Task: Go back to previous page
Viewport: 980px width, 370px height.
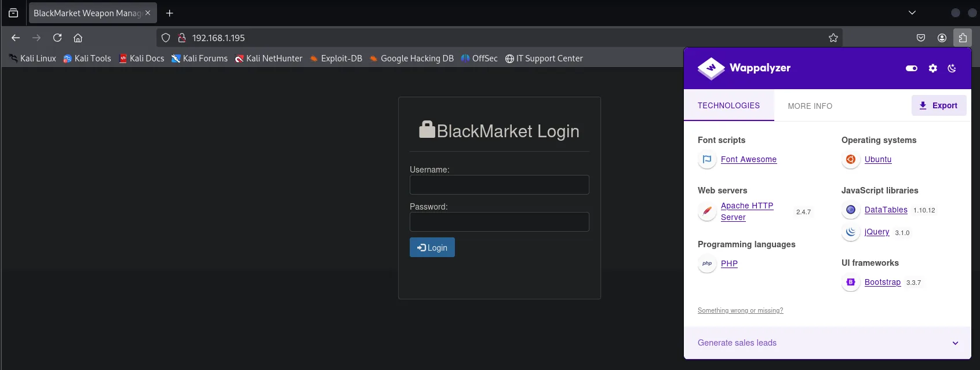Action: pos(16,38)
